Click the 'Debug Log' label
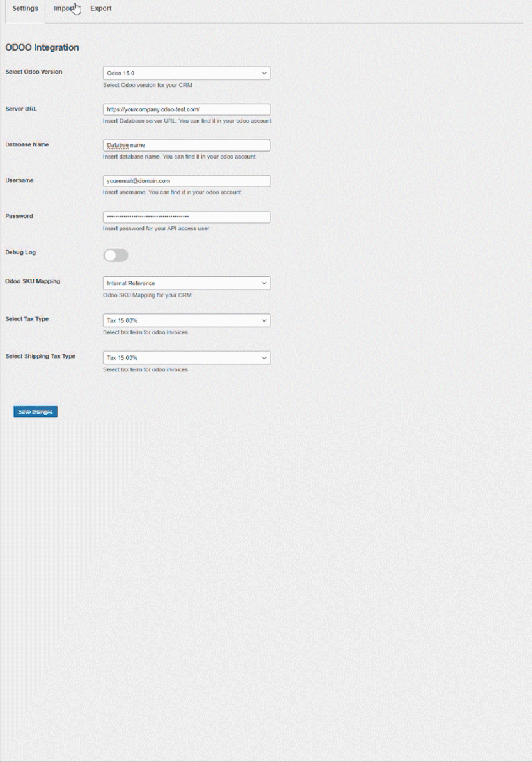 [x=20, y=253]
